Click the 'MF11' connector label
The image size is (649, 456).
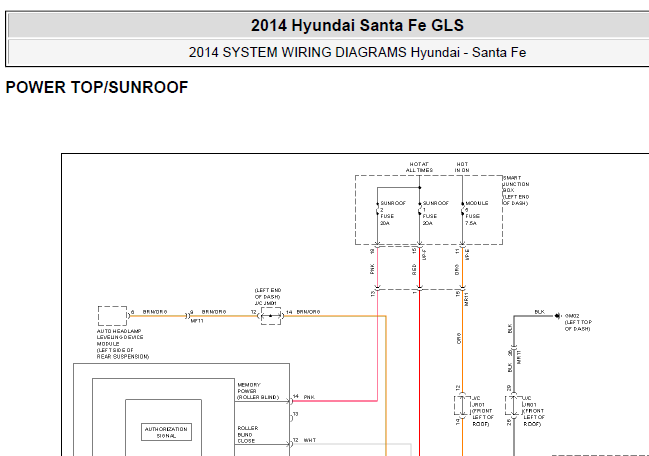[197, 321]
